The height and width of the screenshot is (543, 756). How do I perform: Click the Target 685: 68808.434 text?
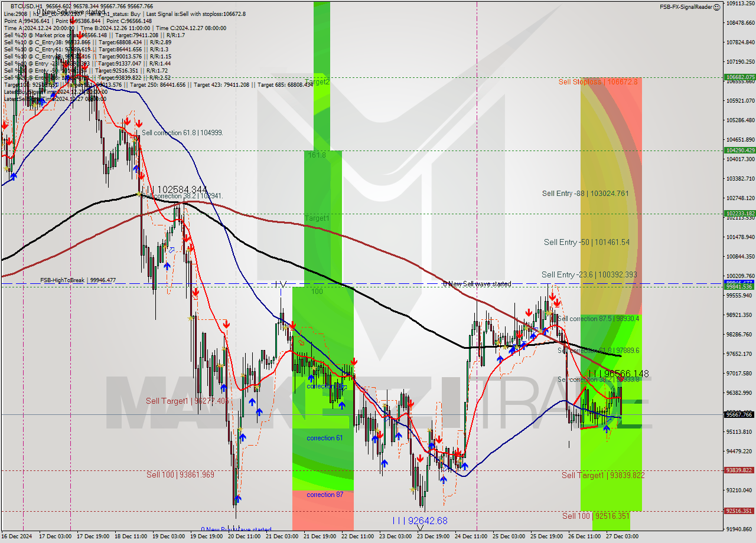pos(285,84)
